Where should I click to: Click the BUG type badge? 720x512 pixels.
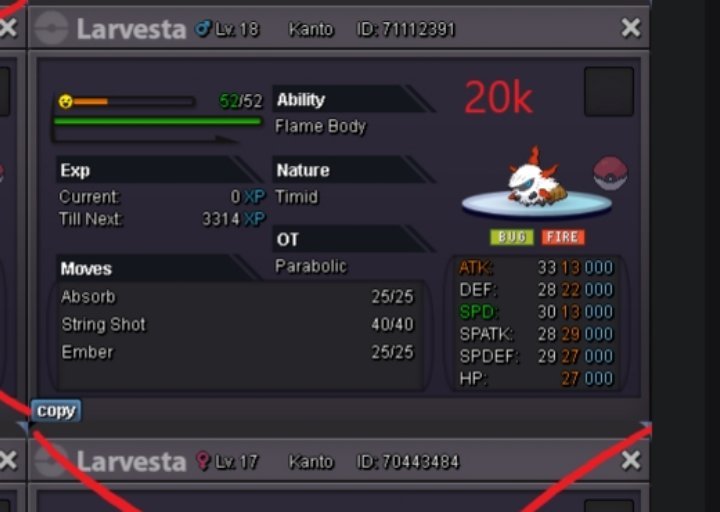[x=512, y=237]
